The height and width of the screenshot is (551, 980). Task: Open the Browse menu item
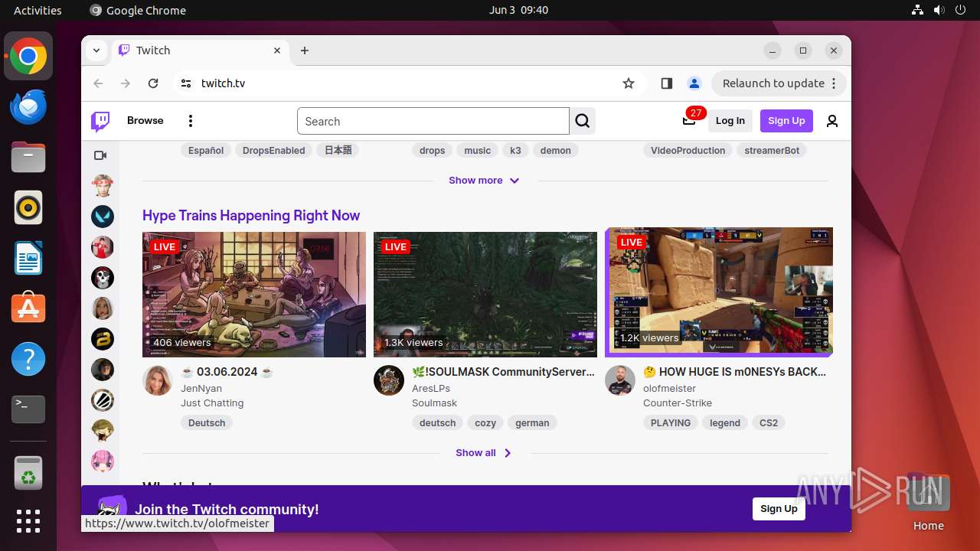(x=145, y=121)
